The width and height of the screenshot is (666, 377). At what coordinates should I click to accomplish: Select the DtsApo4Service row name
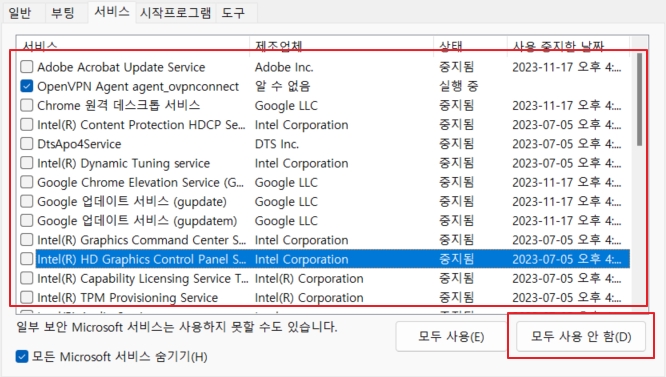[79, 144]
